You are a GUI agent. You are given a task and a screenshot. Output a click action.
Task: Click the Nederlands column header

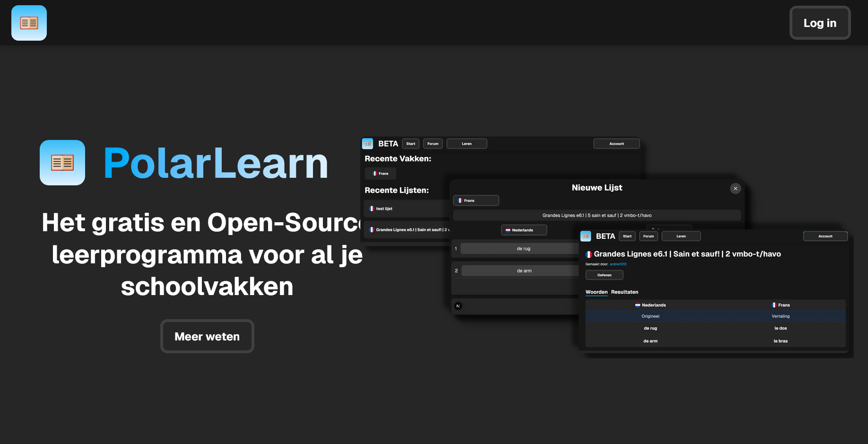click(x=651, y=305)
